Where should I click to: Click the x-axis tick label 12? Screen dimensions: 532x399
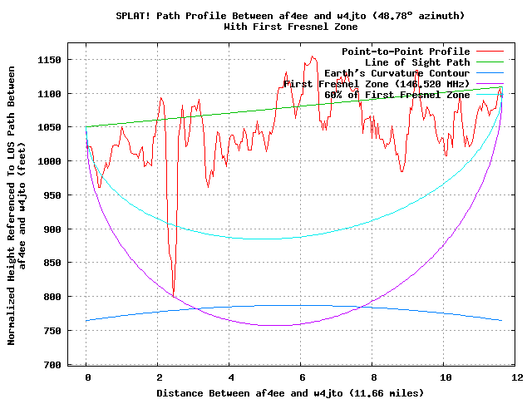[517, 377]
